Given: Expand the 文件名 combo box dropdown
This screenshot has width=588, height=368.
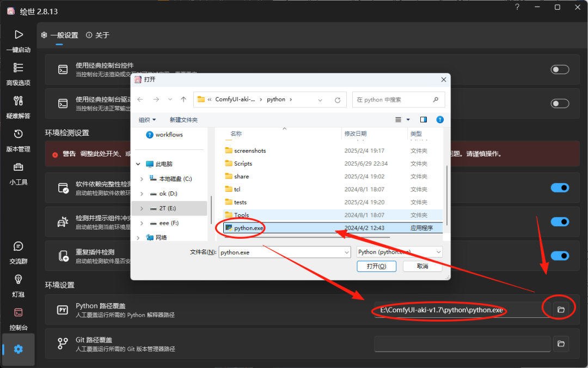Looking at the screenshot, I should click(x=347, y=252).
